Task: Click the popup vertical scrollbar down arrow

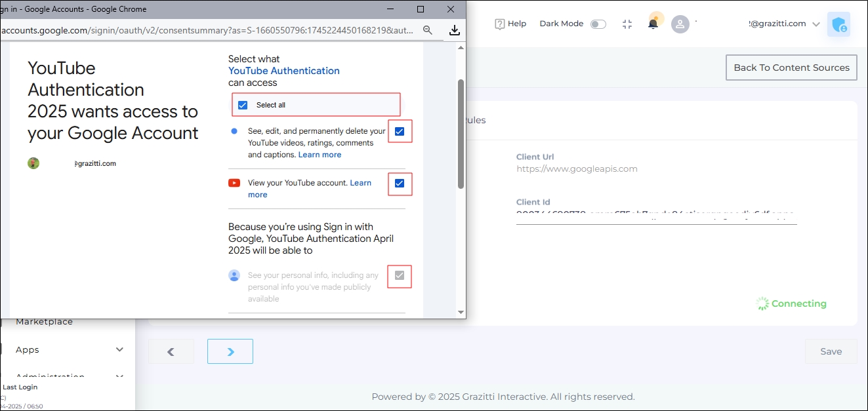Action: [461, 312]
